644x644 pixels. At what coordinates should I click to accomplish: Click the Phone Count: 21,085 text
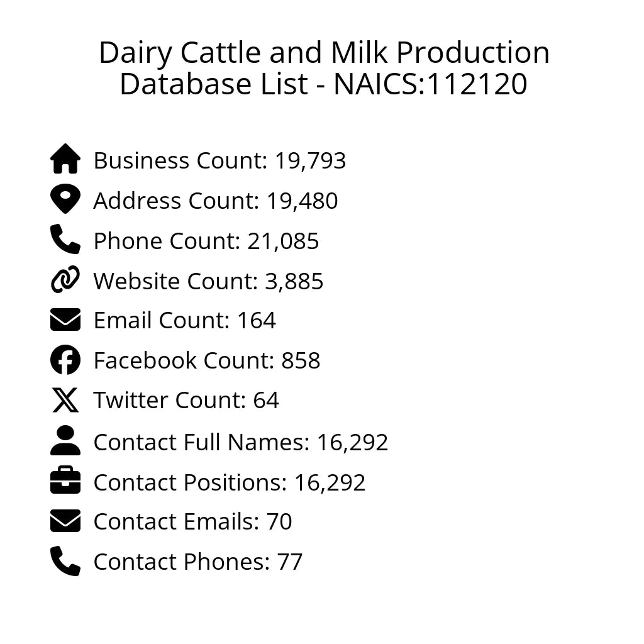tap(206, 241)
